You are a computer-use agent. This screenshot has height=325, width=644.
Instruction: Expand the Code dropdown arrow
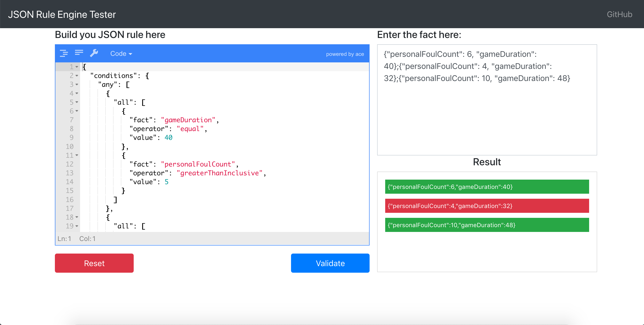click(131, 54)
